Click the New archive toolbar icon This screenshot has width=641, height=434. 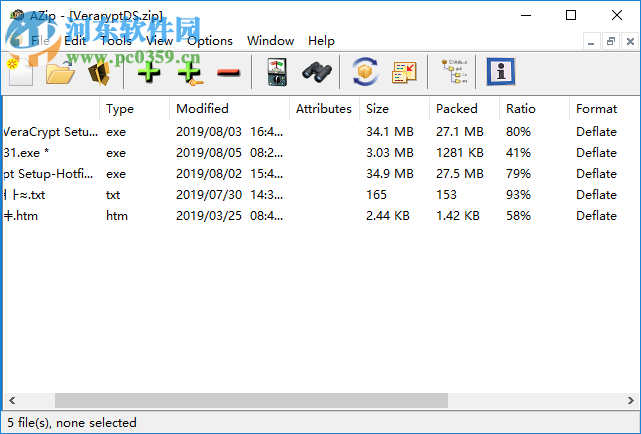pos(20,72)
